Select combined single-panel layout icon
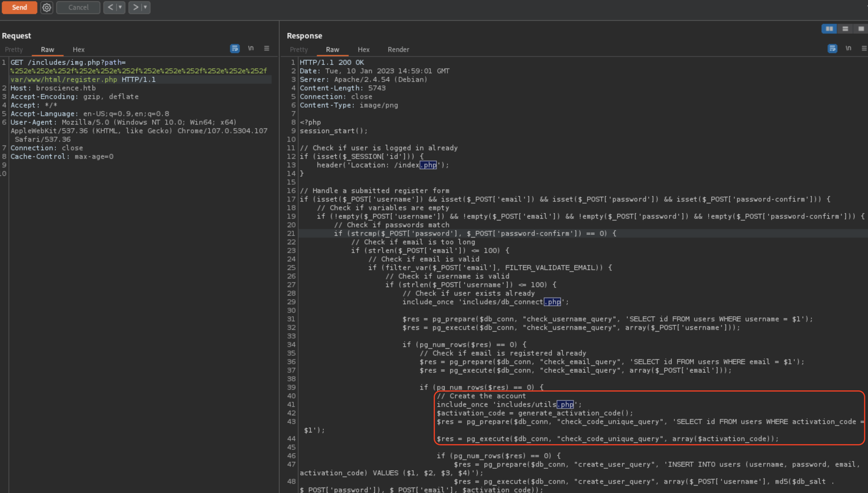The height and width of the screenshot is (493, 868). [861, 29]
